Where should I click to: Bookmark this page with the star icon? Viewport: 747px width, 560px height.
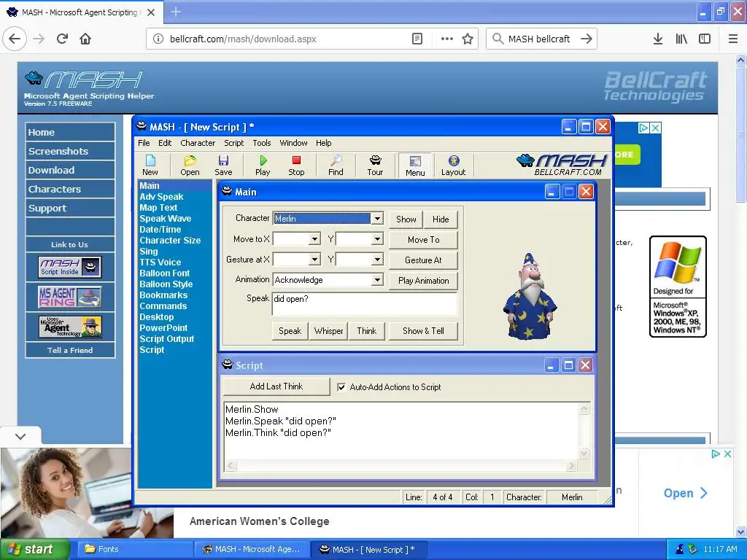468,39
